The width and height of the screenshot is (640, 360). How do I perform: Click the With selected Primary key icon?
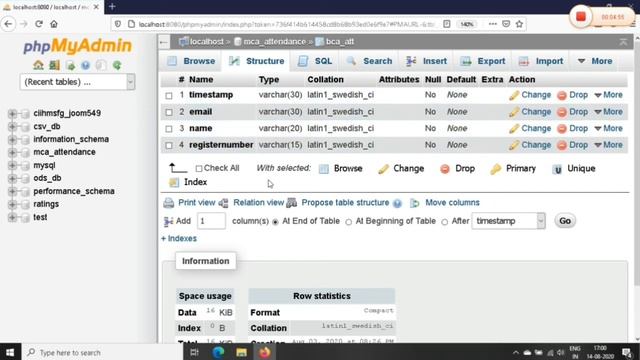pyautogui.click(x=496, y=169)
